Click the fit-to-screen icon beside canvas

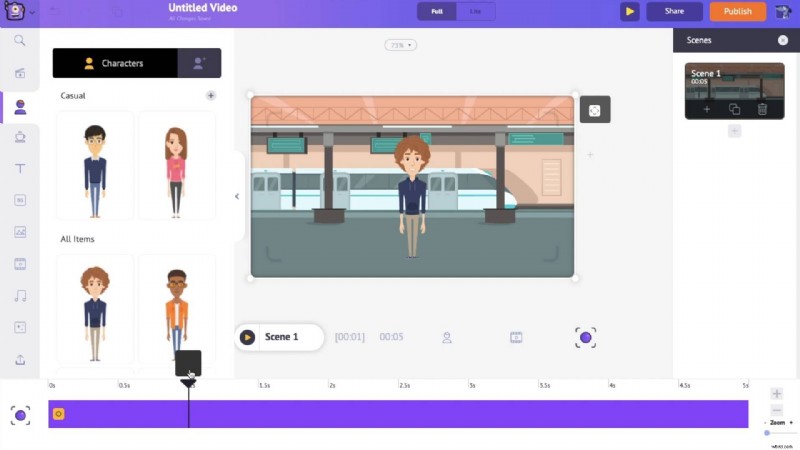[595, 110]
